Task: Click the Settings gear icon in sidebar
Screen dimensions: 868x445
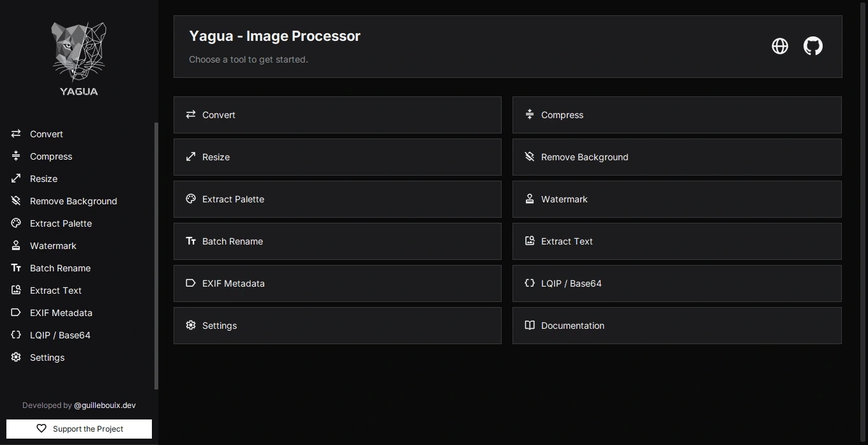Action: pos(16,357)
